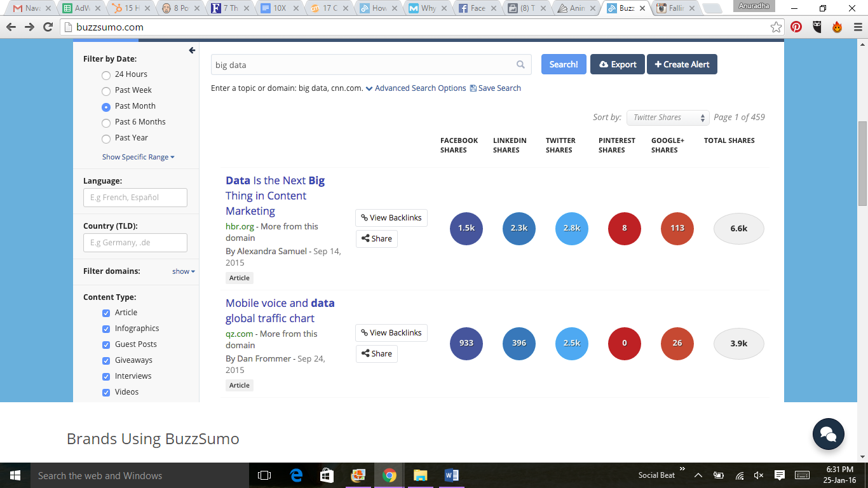868x488 pixels.
Task: Open Task View on taskbar
Action: (264, 475)
